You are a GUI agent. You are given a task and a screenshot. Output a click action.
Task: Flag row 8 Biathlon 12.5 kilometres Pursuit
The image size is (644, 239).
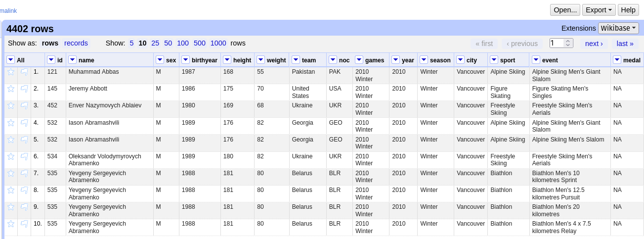[24, 191]
